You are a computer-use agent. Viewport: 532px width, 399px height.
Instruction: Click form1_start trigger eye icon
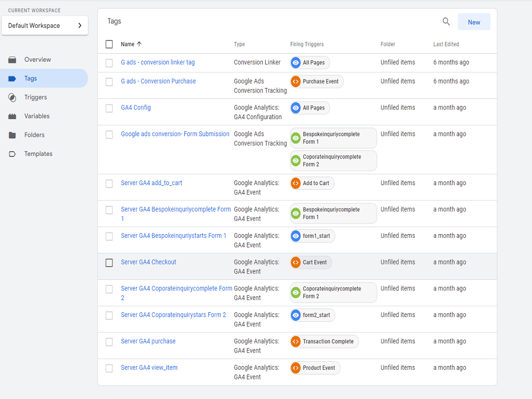[296, 236]
